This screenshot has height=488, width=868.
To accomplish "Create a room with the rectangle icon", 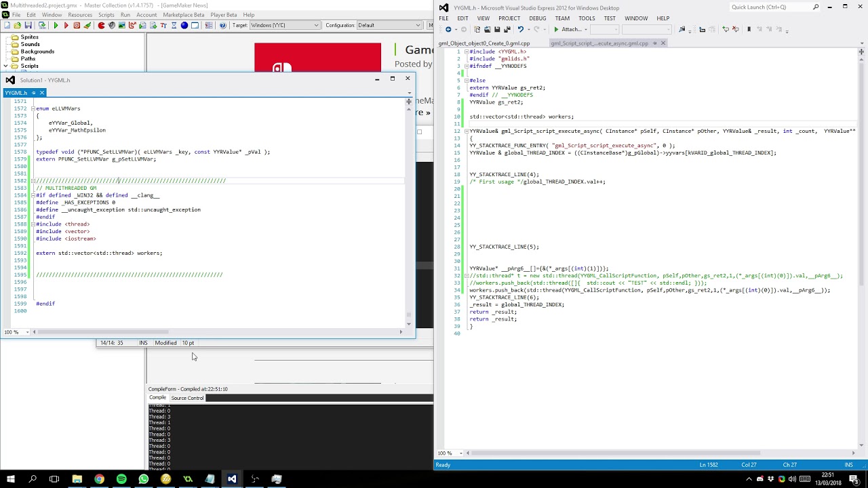I will click(x=195, y=25).
